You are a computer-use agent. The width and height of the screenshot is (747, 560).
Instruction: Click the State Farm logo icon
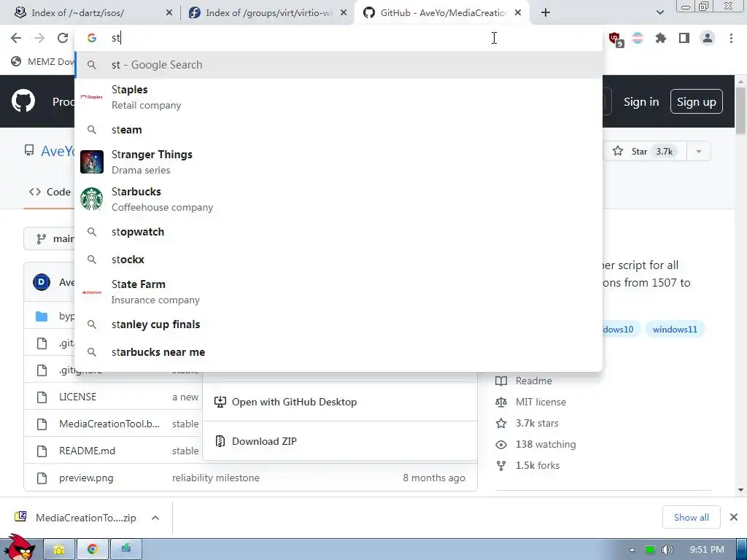[91, 292]
